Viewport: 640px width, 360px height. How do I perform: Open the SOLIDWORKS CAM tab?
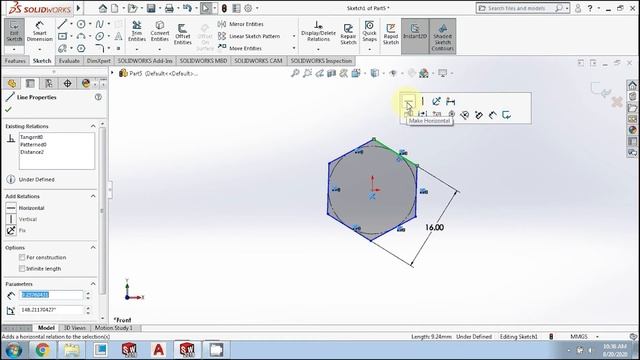tap(258, 61)
